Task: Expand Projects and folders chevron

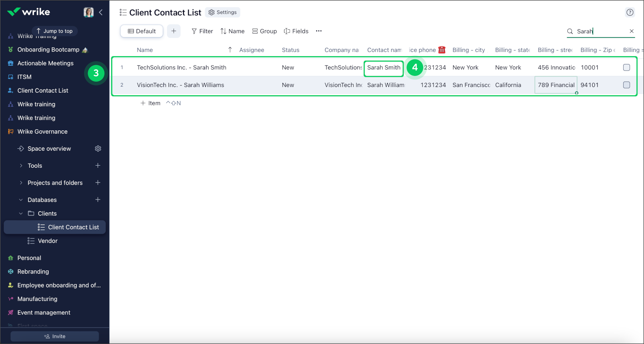Action: click(x=21, y=183)
